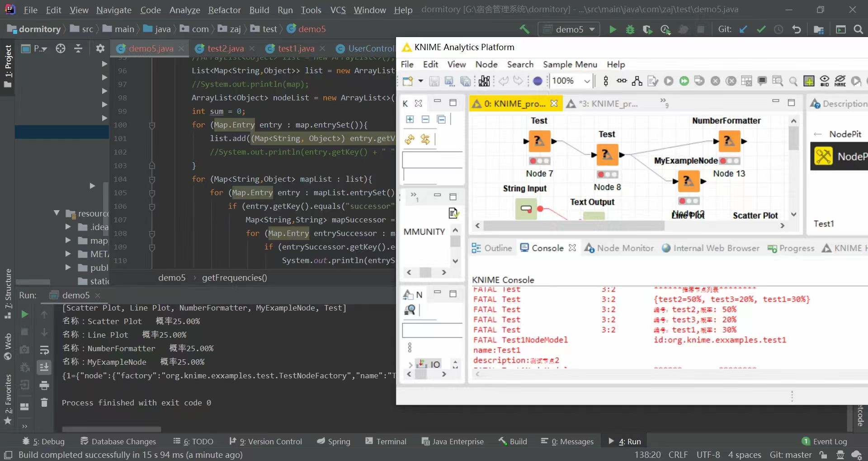Toggle soft-wrap in Run console
Image resolution: width=868 pixels, height=461 pixels.
pyautogui.click(x=44, y=350)
